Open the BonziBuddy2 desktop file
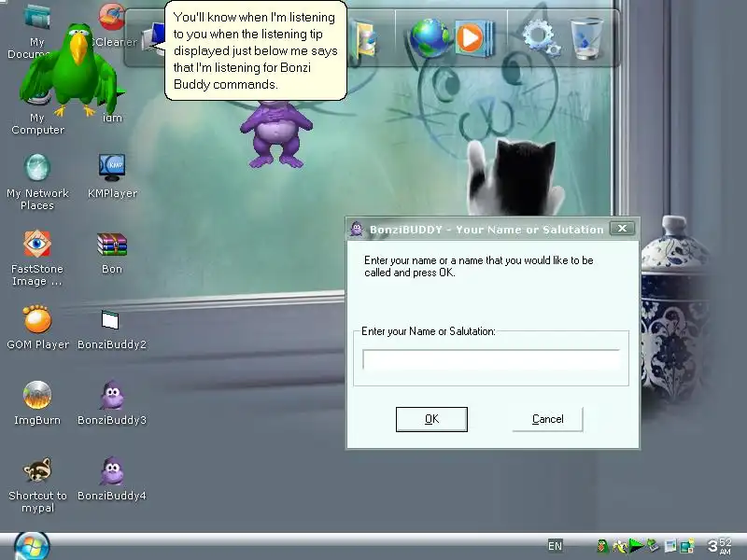Image resolution: width=747 pixels, height=560 pixels. click(112, 329)
